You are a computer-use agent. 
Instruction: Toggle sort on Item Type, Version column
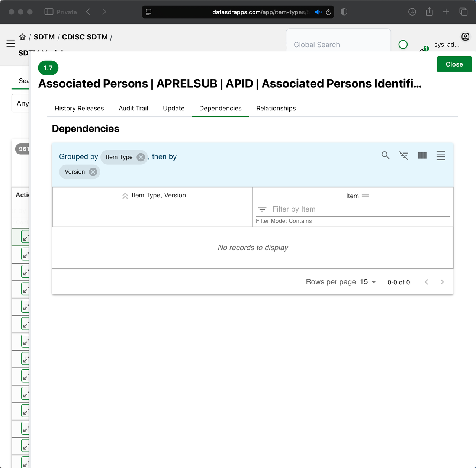click(125, 195)
